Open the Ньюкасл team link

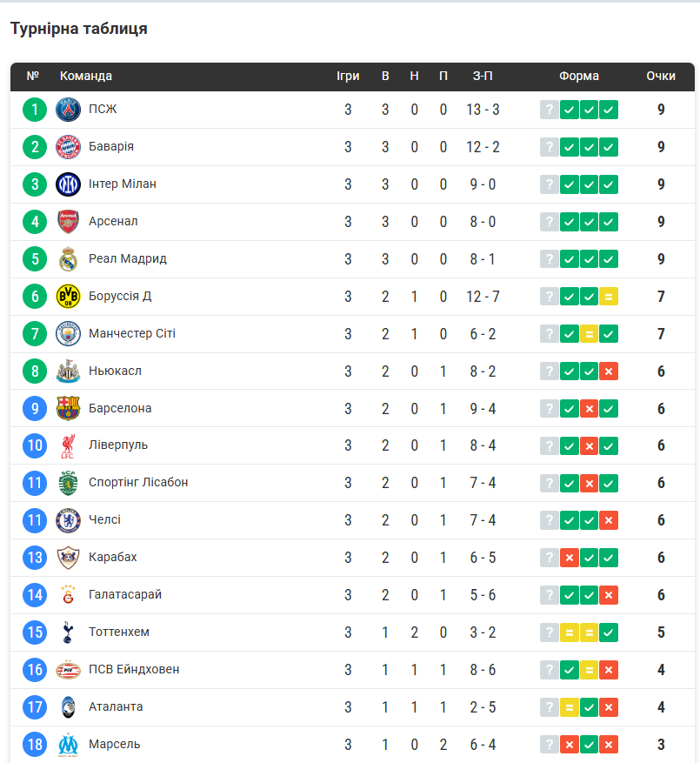pos(115,371)
